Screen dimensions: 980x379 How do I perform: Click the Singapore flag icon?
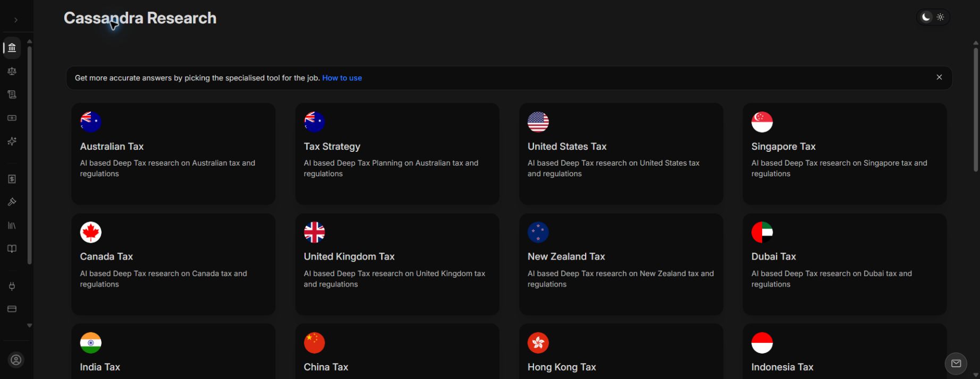[x=762, y=122]
